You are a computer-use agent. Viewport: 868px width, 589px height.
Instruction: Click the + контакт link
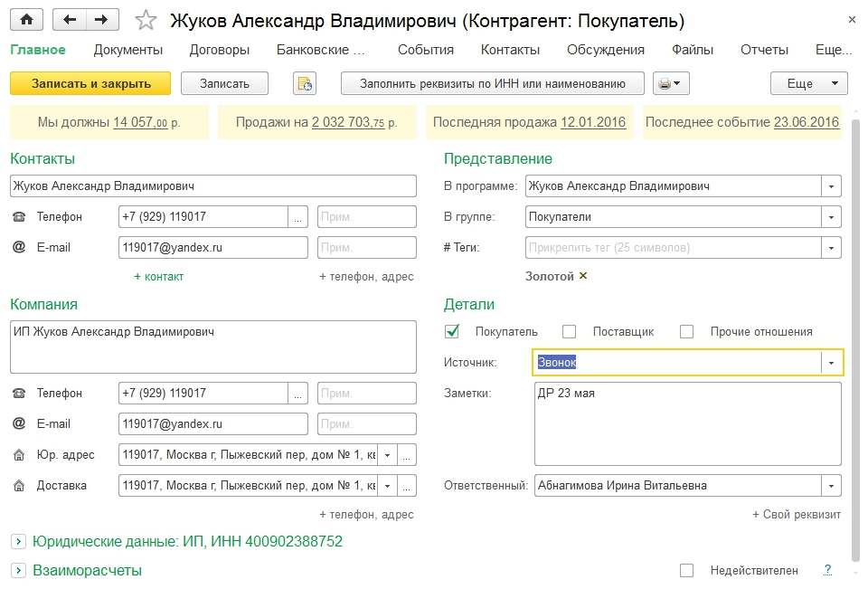[158, 276]
